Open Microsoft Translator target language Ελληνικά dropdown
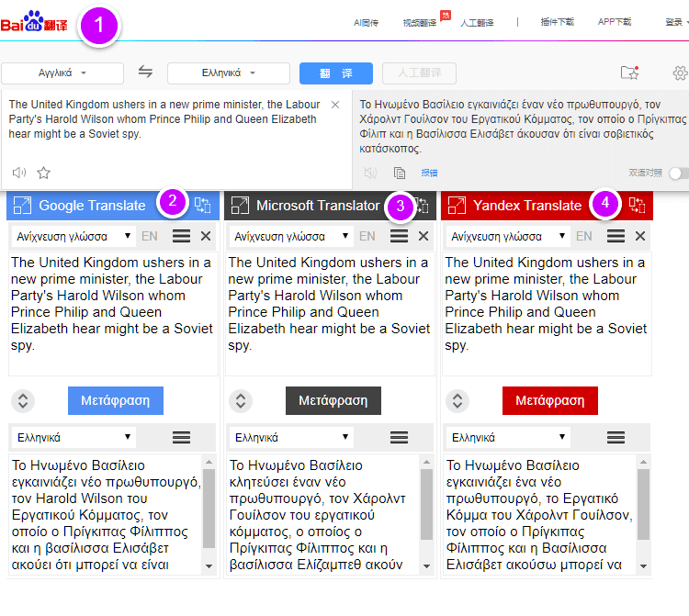 tap(291, 437)
